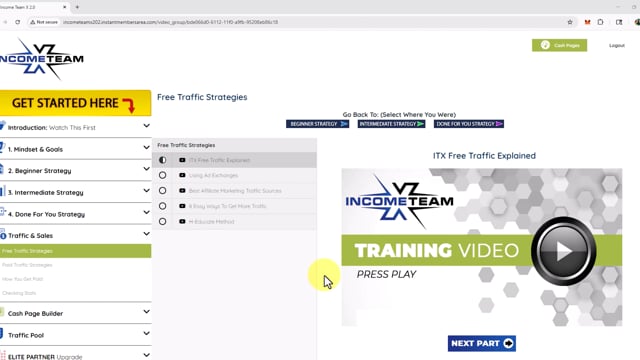Screen dimensions: 640x360
Task: Toggle completion circle for the Educate Method lesson
Action: [x=162, y=222]
